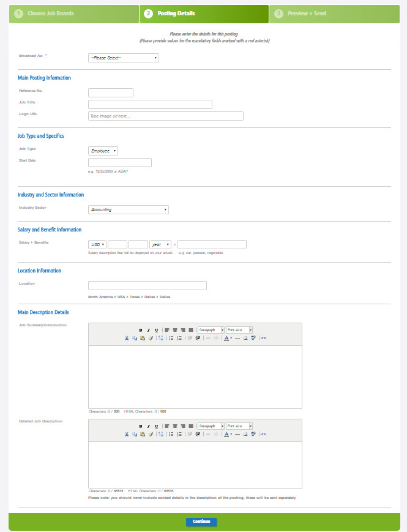The image size is (407, 532).
Task: Toggle bold in Job Summary editor
Action: coord(141,330)
